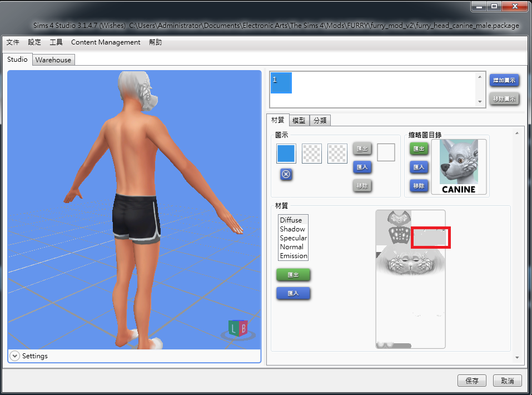Switch to the Studio tab
The width and height of the screenshot is (532, 395).
pyautogui.click(x=17, y=59)
